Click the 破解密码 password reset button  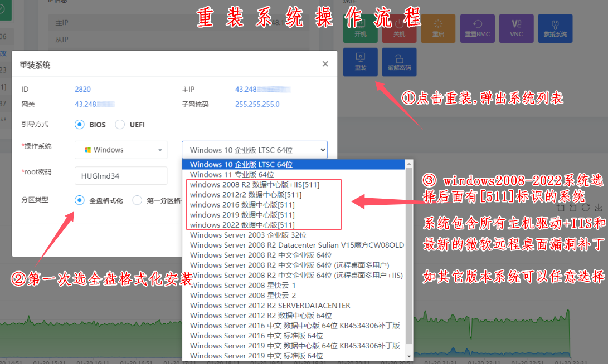point(399,62)
